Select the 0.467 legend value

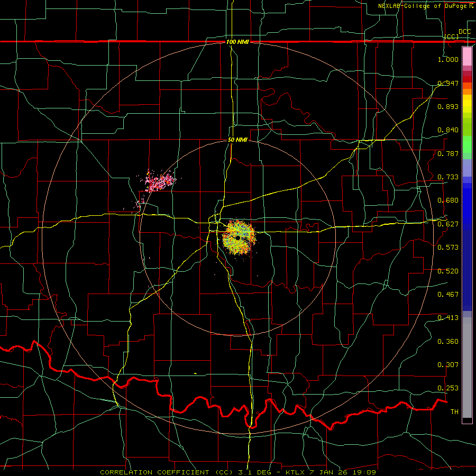click(x=448, y=295)
